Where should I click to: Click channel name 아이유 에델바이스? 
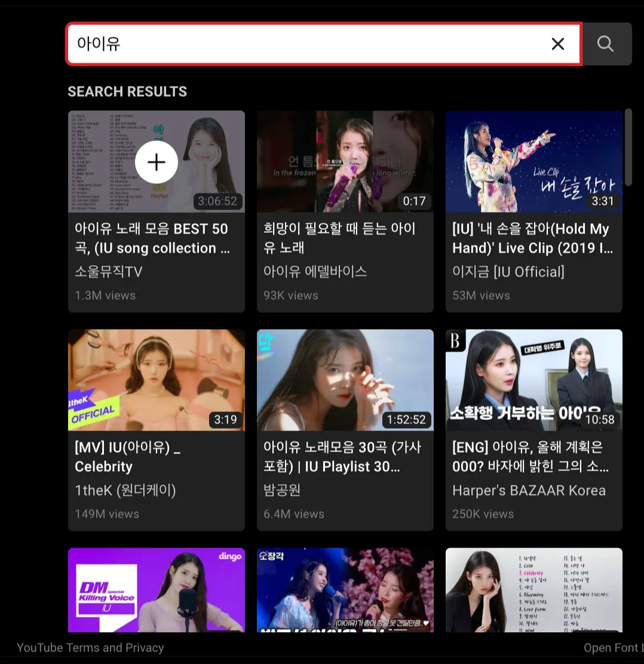[315, 272]
